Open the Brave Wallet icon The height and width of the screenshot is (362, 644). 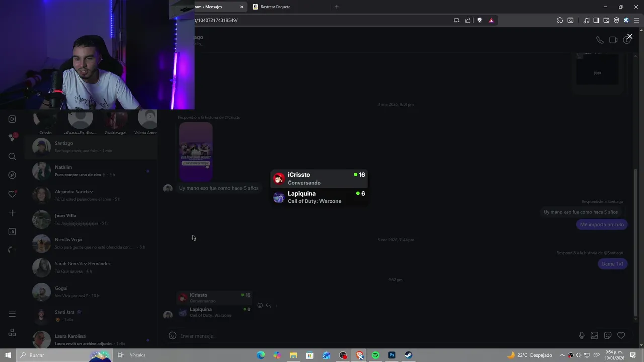[x=606, y=20]
